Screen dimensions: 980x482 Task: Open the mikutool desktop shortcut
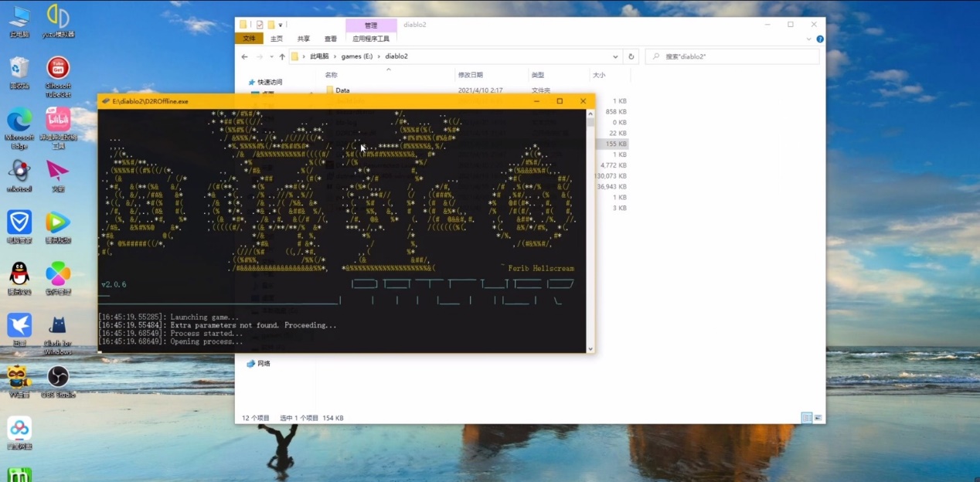(x=19, y=176)
